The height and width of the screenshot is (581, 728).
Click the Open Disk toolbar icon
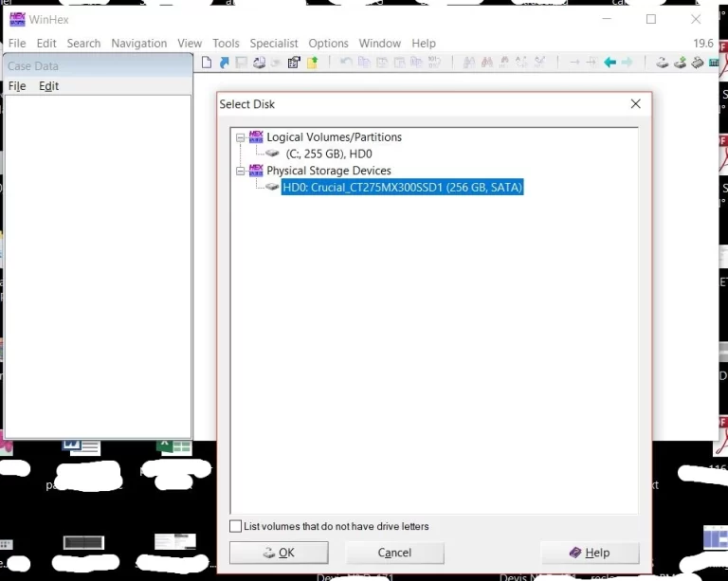662,62
